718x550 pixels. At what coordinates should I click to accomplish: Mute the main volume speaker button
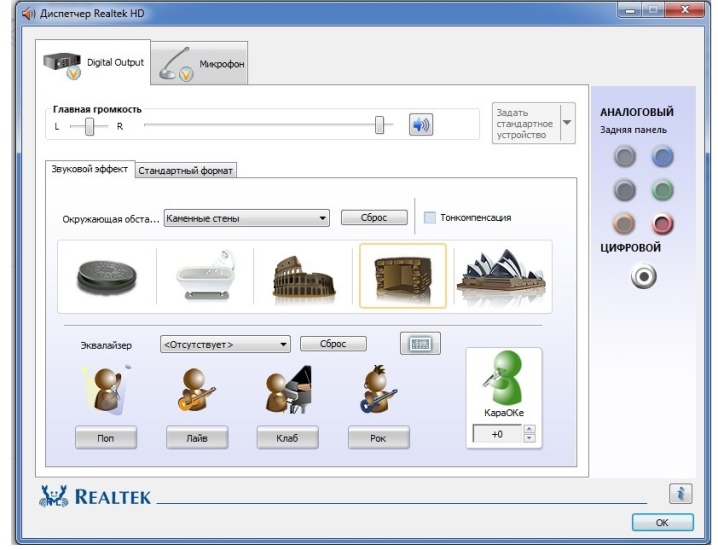pyautogui.click(x=421, y=125)
